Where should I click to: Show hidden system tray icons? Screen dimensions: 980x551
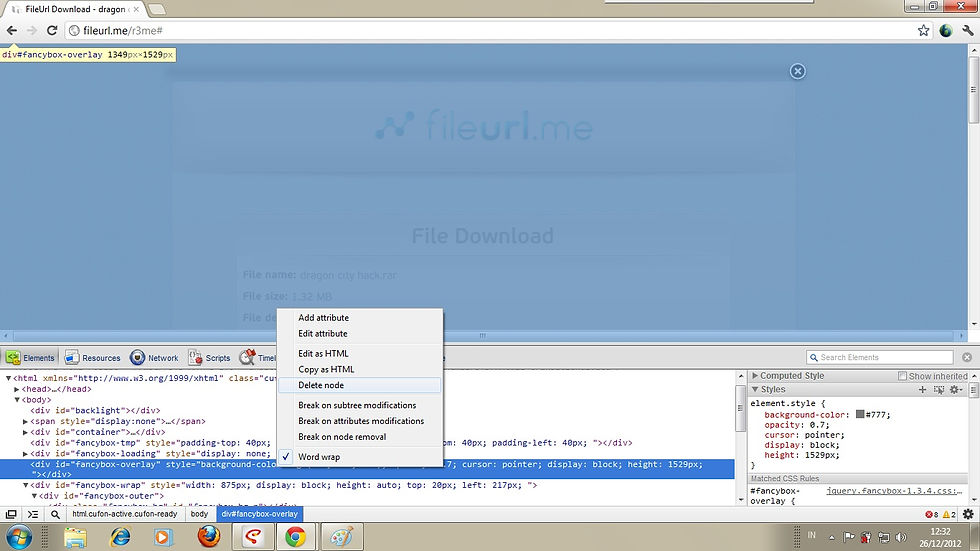[x=832, y=537]
